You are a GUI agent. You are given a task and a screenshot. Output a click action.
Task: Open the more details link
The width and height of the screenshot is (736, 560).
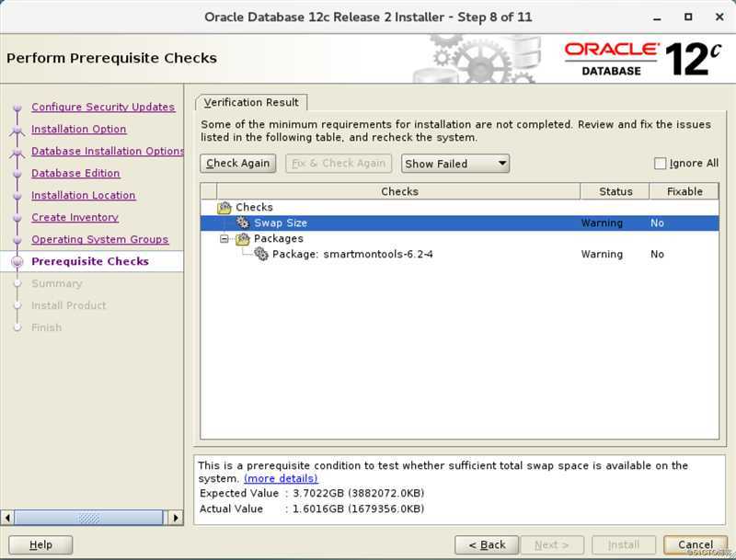coord(281,478)
